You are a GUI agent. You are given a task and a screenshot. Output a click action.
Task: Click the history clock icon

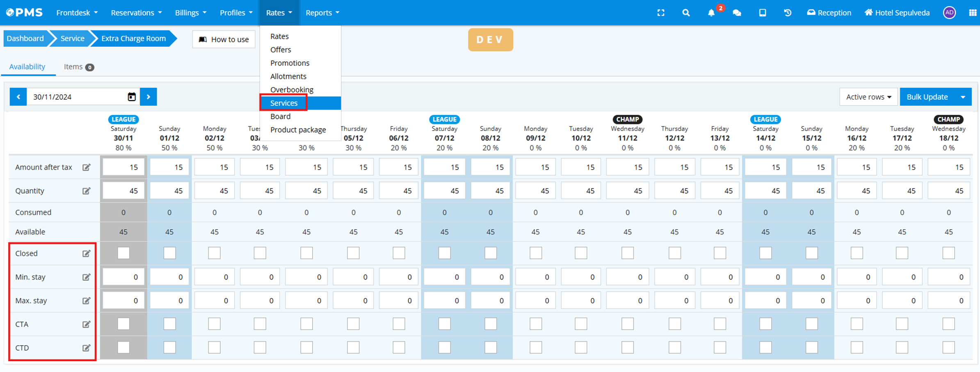[x=787, y=13]
